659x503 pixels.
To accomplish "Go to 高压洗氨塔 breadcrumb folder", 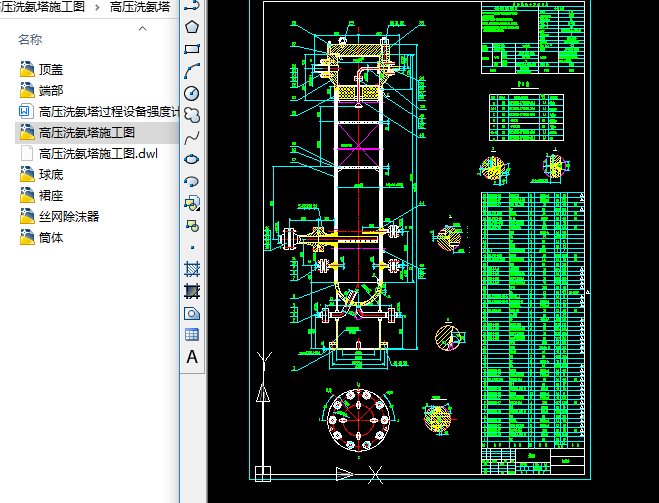I will (x=140, y=7).
